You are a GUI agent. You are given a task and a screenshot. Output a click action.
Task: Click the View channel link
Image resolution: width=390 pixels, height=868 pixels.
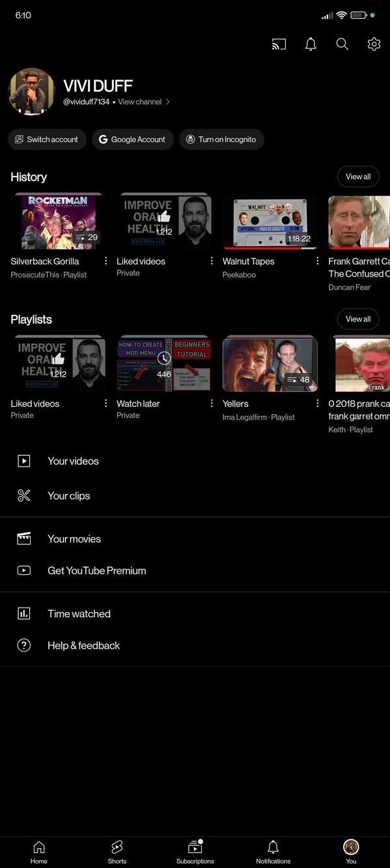tap(144, 102)
